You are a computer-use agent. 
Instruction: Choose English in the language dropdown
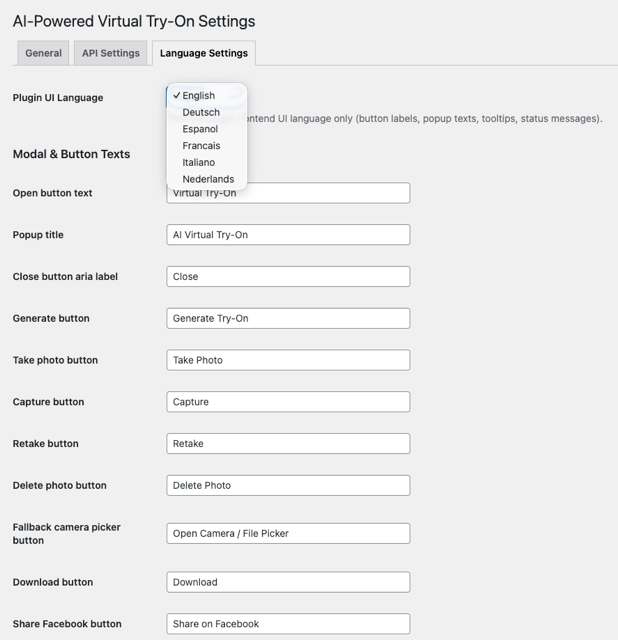coord(207,96)
